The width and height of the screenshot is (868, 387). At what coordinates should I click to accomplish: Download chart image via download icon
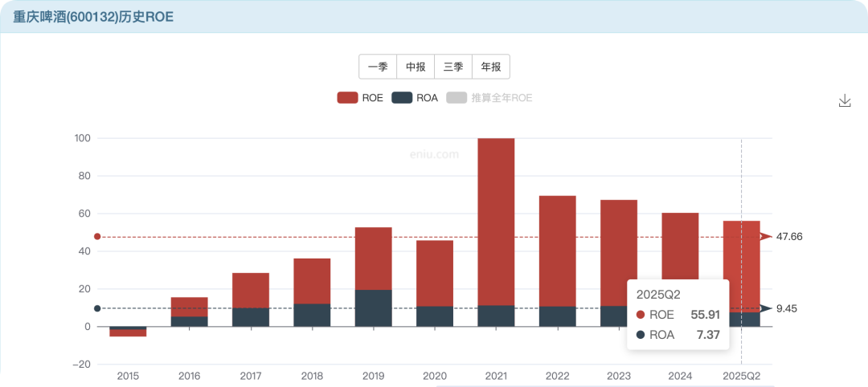(x=844, y=101)
